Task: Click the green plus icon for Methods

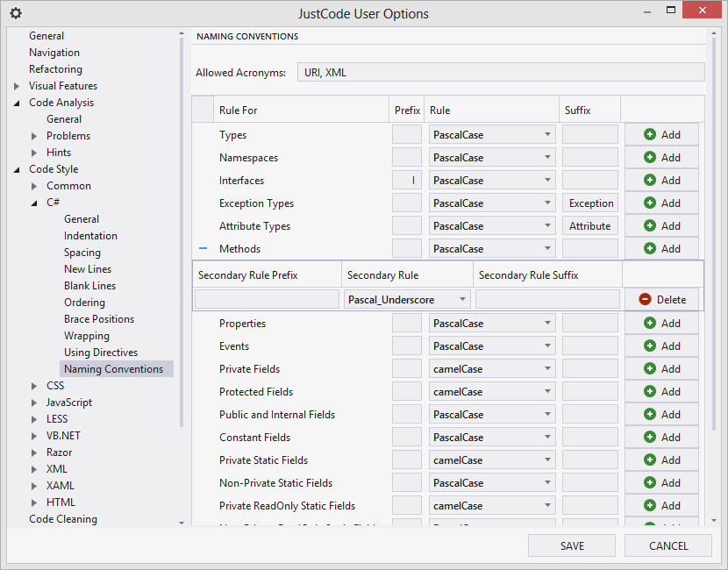Action: [650, 248]
